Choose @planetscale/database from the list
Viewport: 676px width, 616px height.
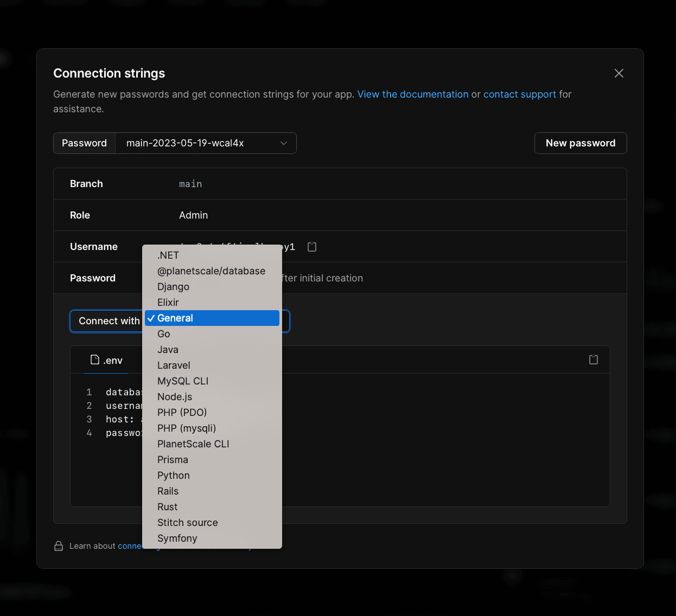coord(212,271)
